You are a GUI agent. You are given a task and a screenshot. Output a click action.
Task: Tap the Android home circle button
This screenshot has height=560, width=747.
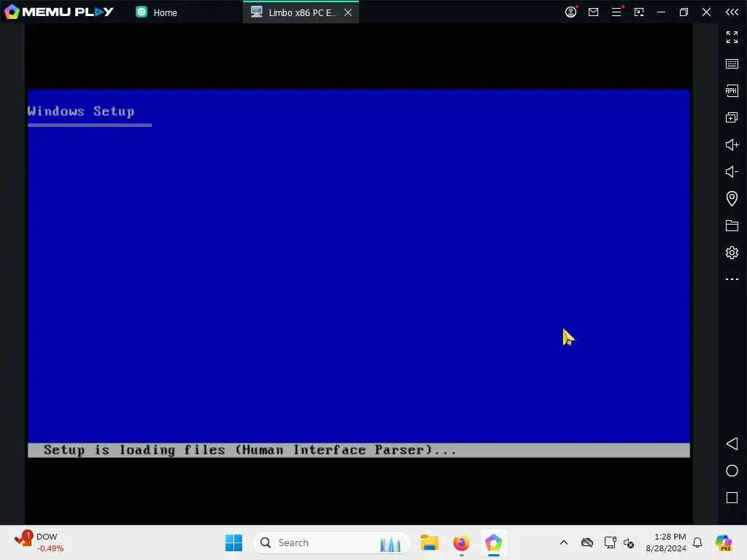[732, 471]
